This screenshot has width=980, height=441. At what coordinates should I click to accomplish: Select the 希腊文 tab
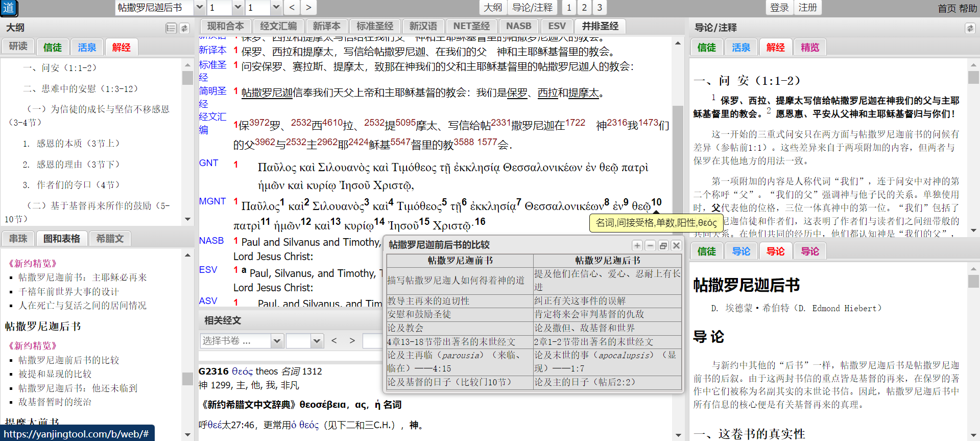click(110, 239)
